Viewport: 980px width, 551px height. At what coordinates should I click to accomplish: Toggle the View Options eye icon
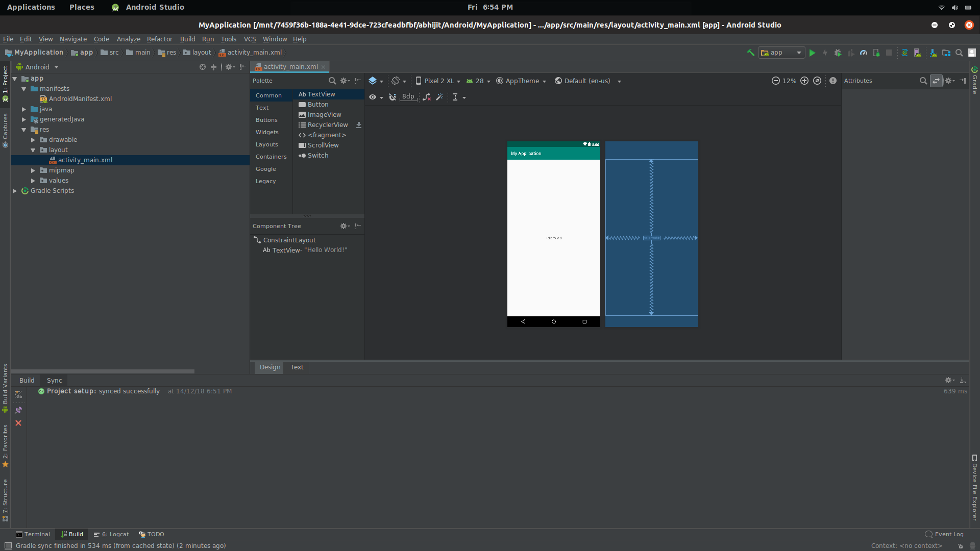[x=373, y=97]
